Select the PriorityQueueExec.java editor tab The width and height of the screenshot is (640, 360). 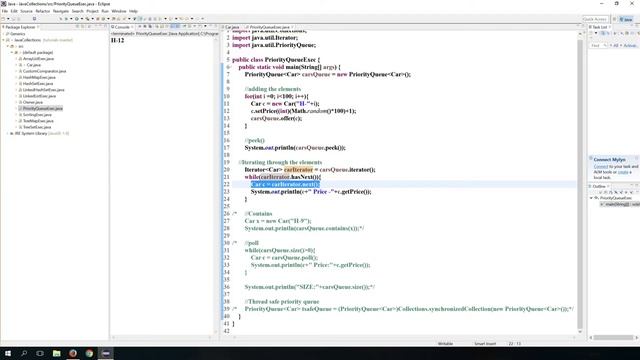[x=269, y=27]
